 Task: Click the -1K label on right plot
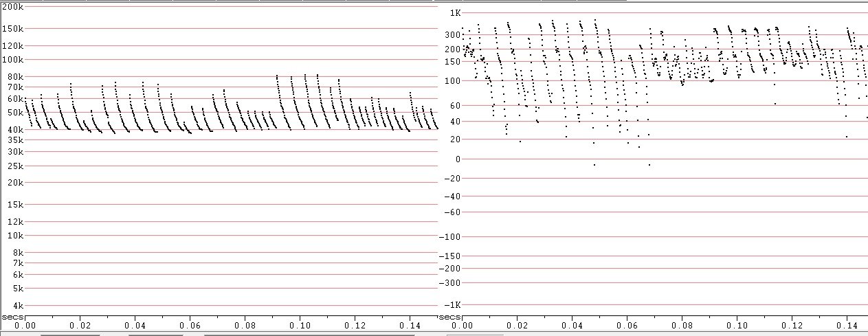click(453, 304)
